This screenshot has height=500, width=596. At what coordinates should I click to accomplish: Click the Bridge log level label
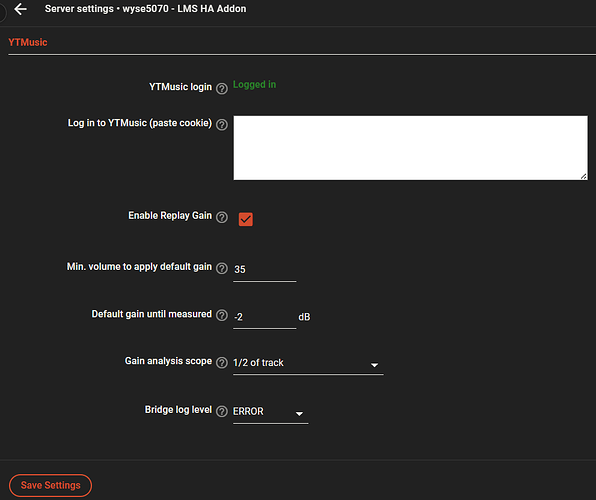[178, 410]
